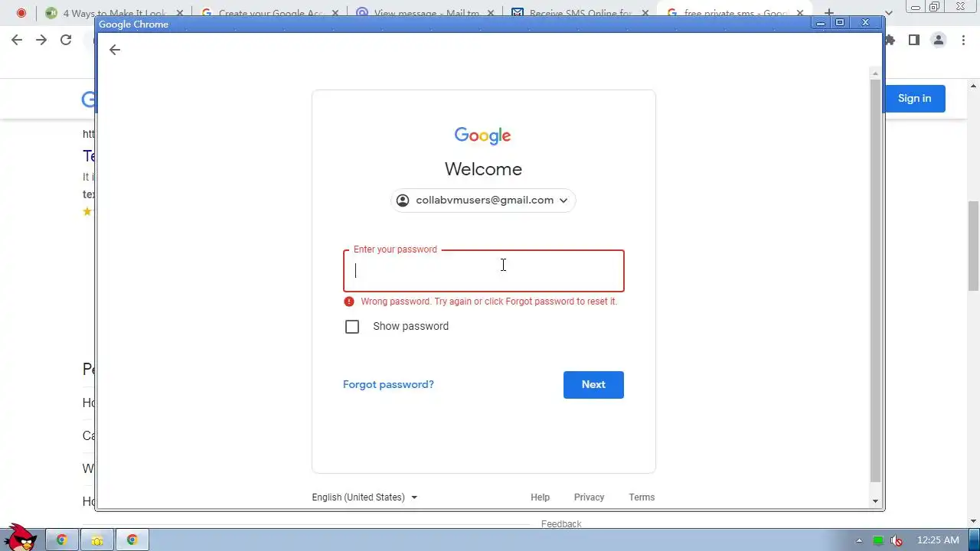Click the red error icon below the password field
The width and height of the screenshot is (980, 551).
(x=349, y=302)
